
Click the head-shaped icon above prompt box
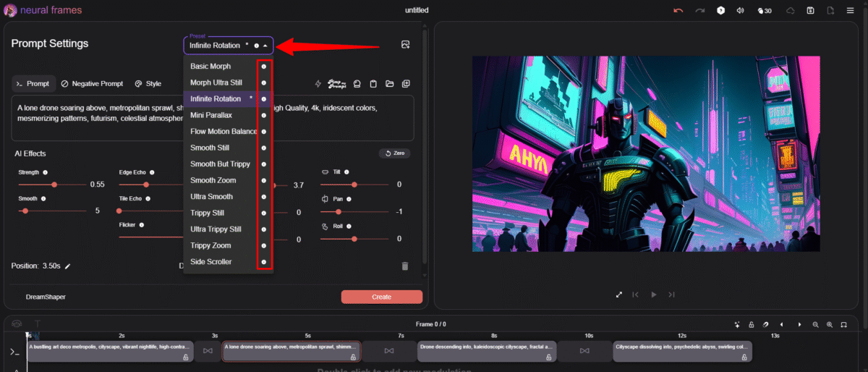pyautogui.click(x=357, y=84)
